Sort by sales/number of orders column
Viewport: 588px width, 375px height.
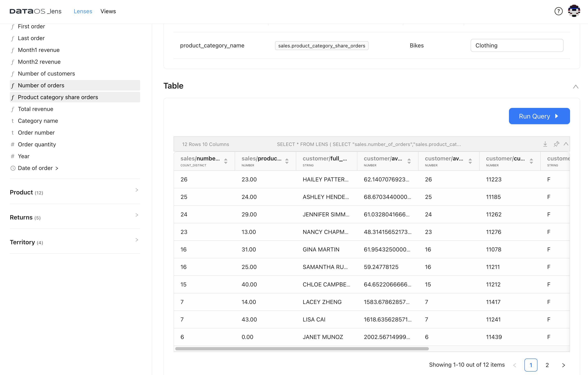226,161
